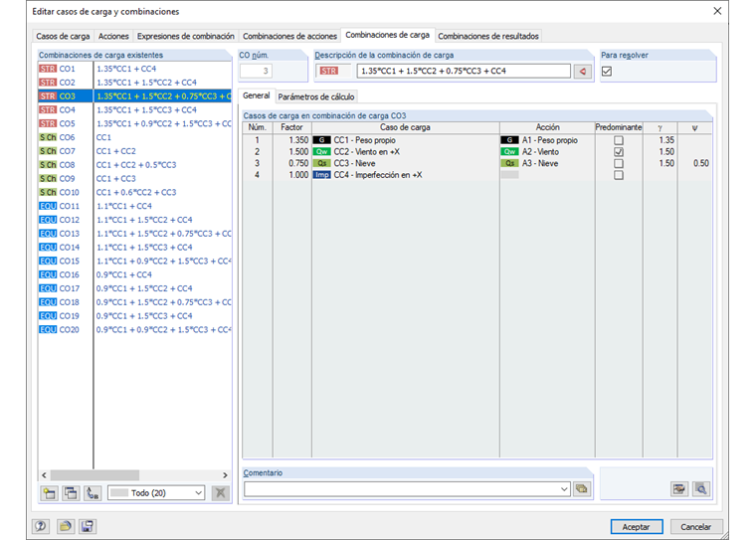The height and width of the screenshot is (540, 756).
Task: Expand the Comentario dropdown
Action: point(564,489)
